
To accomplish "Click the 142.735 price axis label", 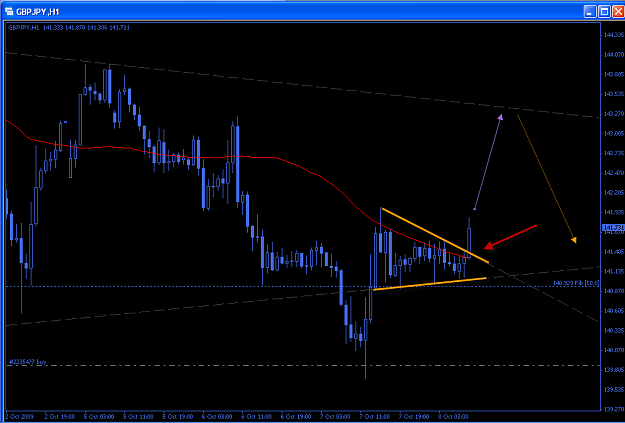I will [x=614, y=153].
